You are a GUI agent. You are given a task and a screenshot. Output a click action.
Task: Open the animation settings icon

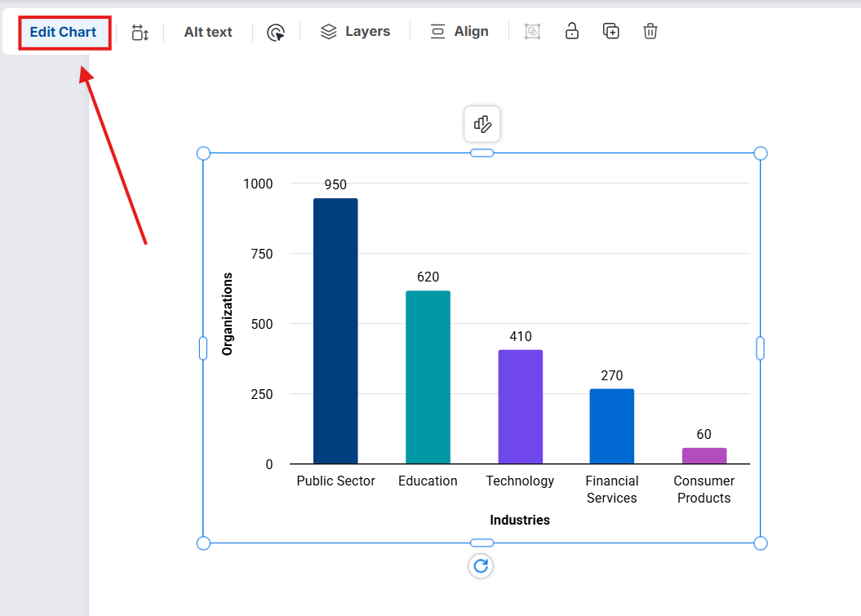pyautogui.click(x=276, y=31)
